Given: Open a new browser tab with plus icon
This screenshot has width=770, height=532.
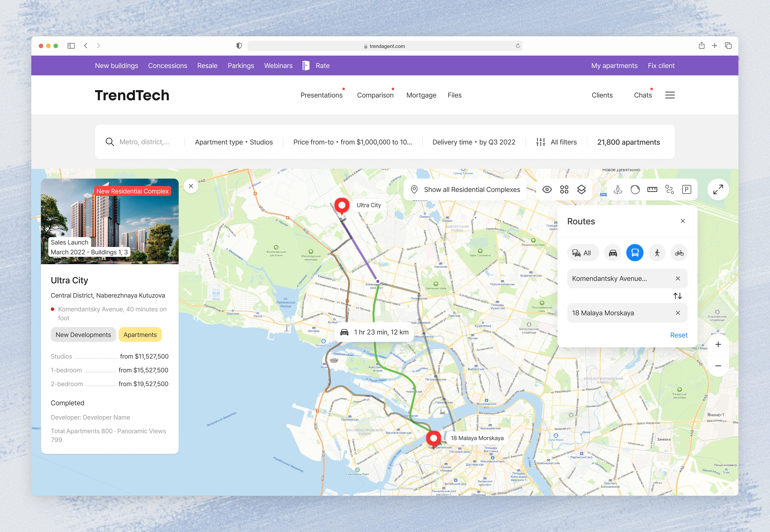Looking at the screenshot, I should coord(715,46).
